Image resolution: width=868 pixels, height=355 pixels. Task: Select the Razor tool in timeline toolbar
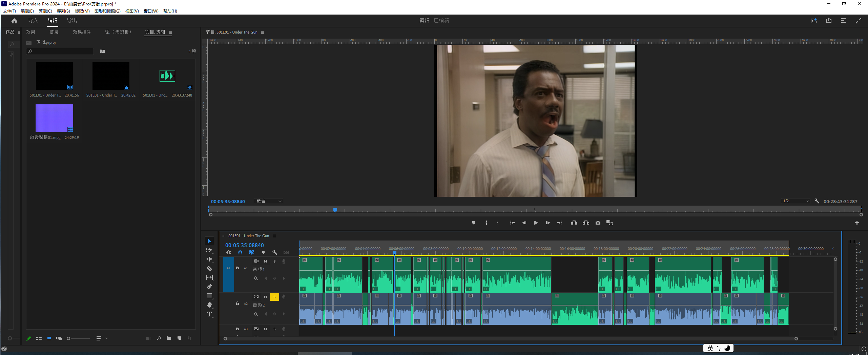pos(209,269)
